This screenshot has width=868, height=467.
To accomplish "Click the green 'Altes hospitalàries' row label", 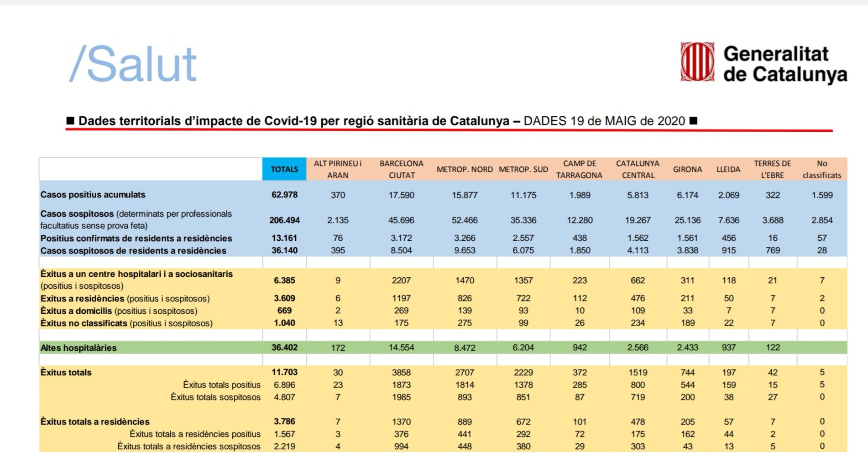I will [x=78, y=348].
